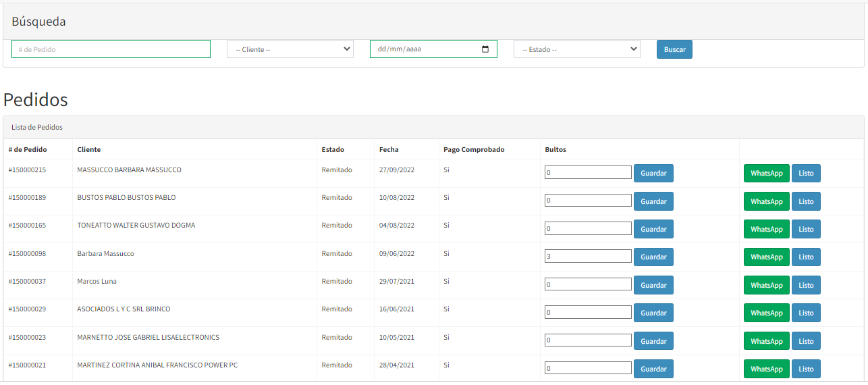Focus the # de Pedido search field
The height and width of the screenshot is (385, 868).
tap(111, 49)
